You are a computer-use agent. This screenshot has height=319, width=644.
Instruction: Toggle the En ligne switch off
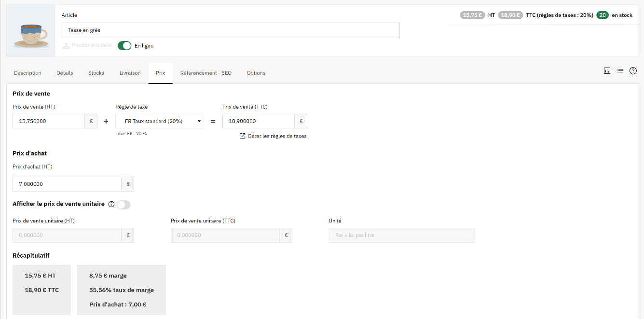click(x=124, y=46)
